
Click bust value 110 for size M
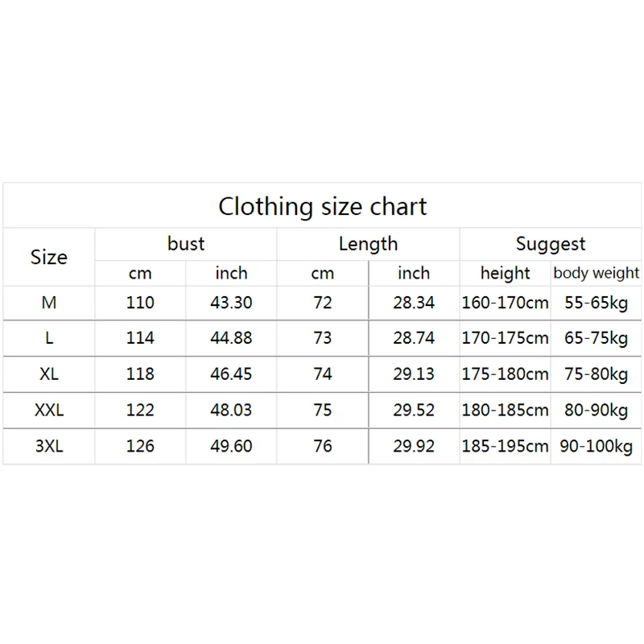(140, 303)
